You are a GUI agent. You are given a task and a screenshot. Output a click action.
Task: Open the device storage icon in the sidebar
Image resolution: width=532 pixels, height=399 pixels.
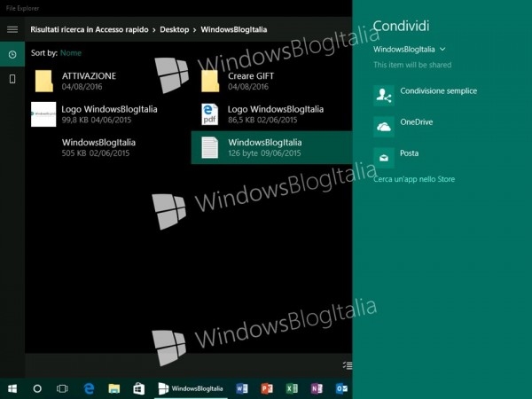(x=12, y=79)
